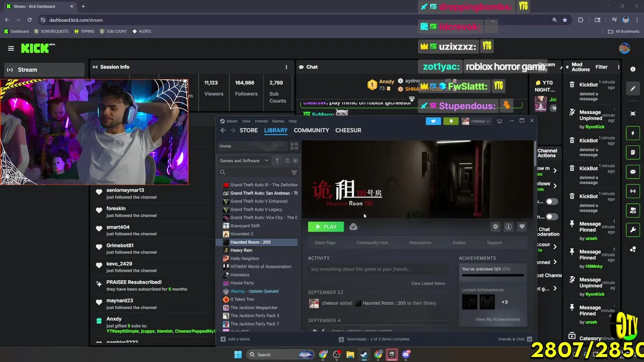Open Steam from the Windows taskbar
Image resolution: width=644 pixels, height=362 pixels.
tap(364, 354)
